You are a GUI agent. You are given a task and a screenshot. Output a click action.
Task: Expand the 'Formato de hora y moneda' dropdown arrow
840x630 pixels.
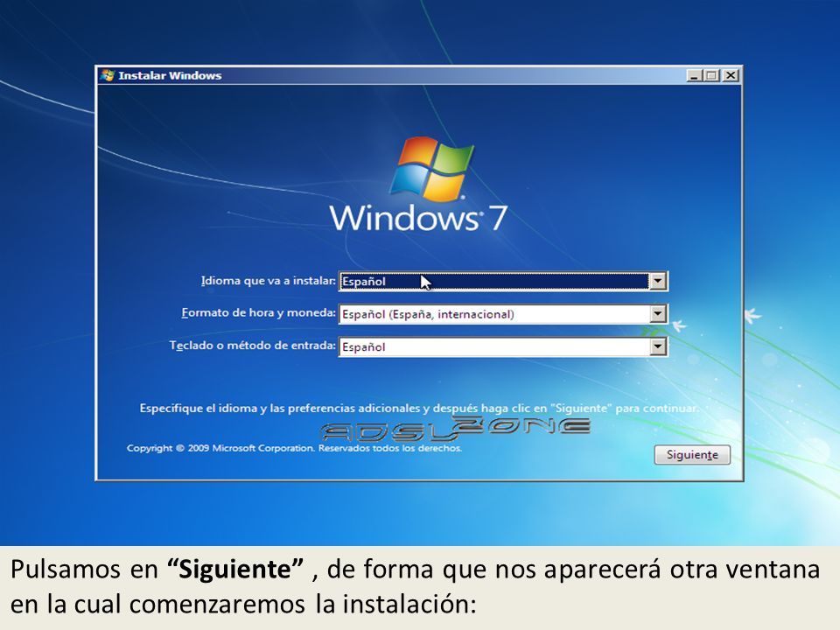click(658, 314)
